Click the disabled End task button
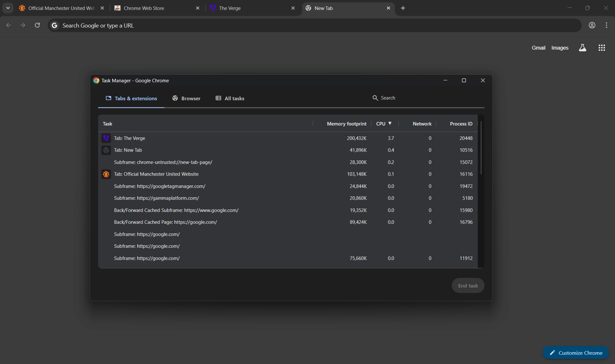The height and width of the screenshot is (364, 615). click(467, 286)
